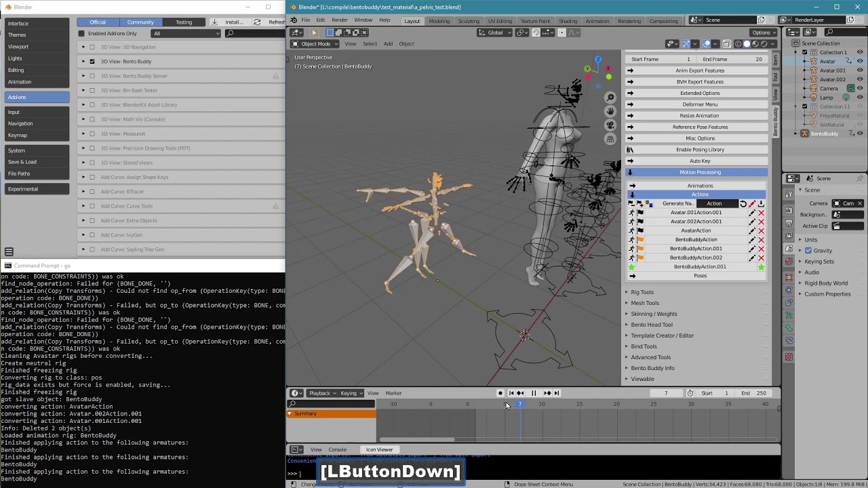
Task: Click the Icon Viewer button in the console header
Action: [380, 450]
